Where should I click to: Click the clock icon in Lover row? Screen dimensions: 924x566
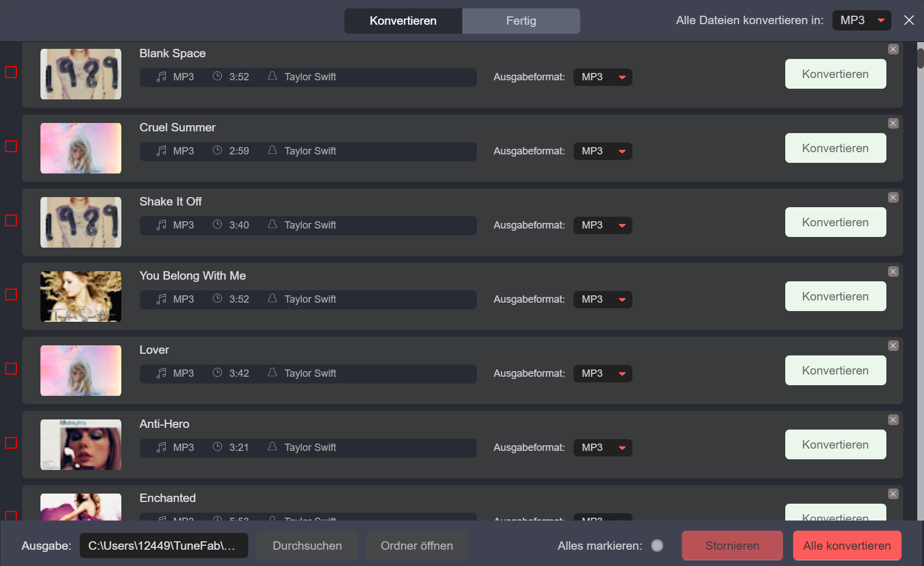pos(217,372)
